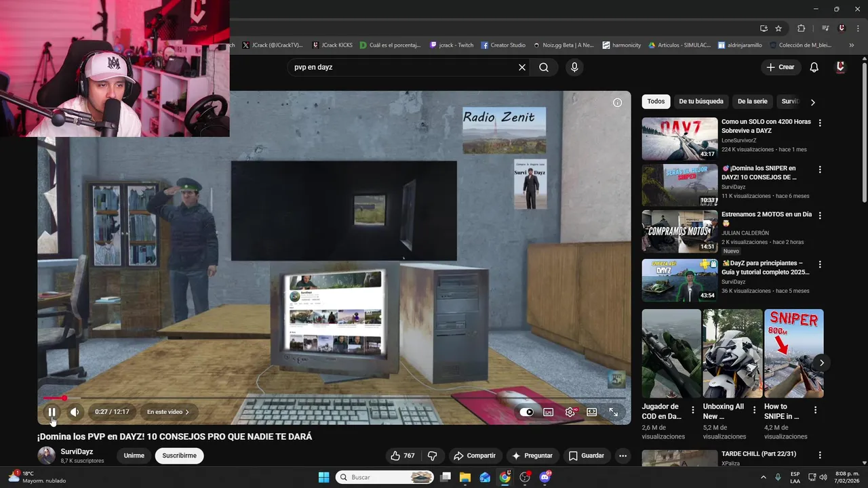Image resolution: width=868 pixels, height=488 pixels.
Task: Open the video info card icon
Action: click(x=617, y=102)
